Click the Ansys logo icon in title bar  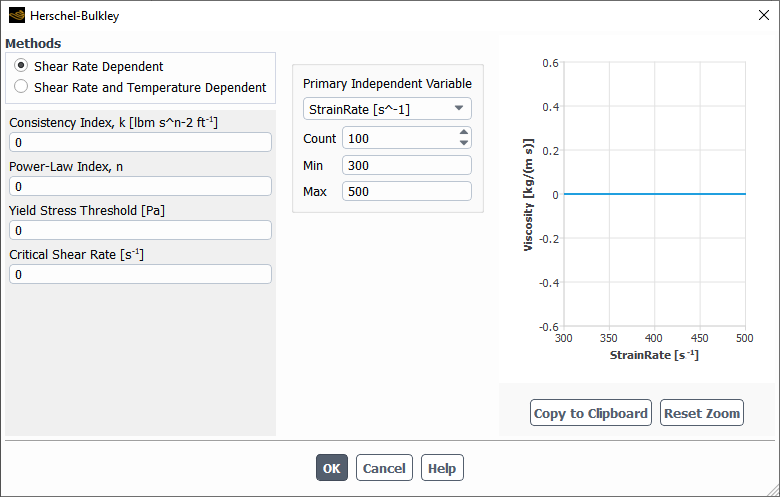tap(16, 16)
